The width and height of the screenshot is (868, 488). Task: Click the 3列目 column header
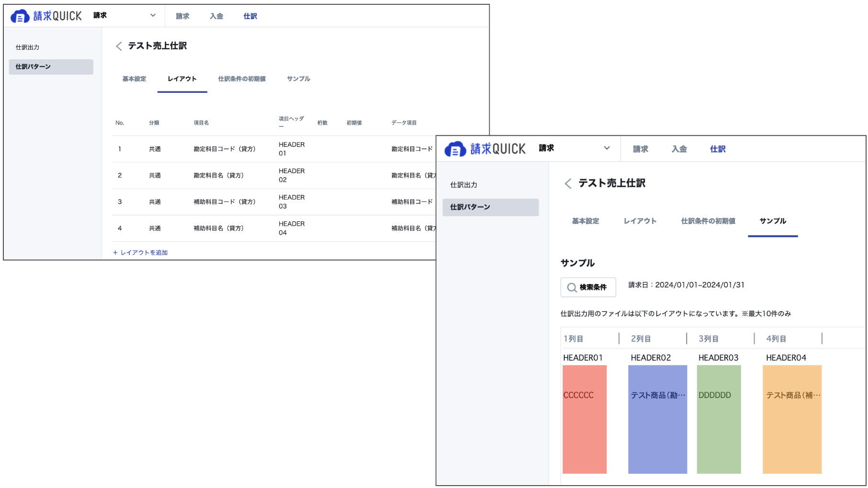[708, 339]
